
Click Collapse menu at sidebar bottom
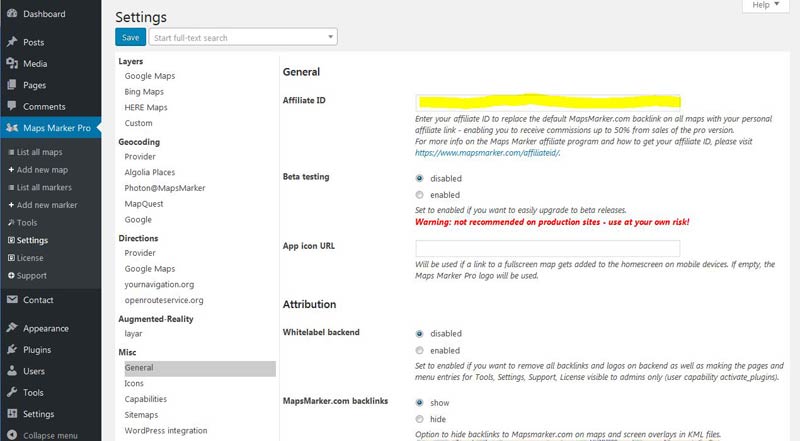[51, 435]
